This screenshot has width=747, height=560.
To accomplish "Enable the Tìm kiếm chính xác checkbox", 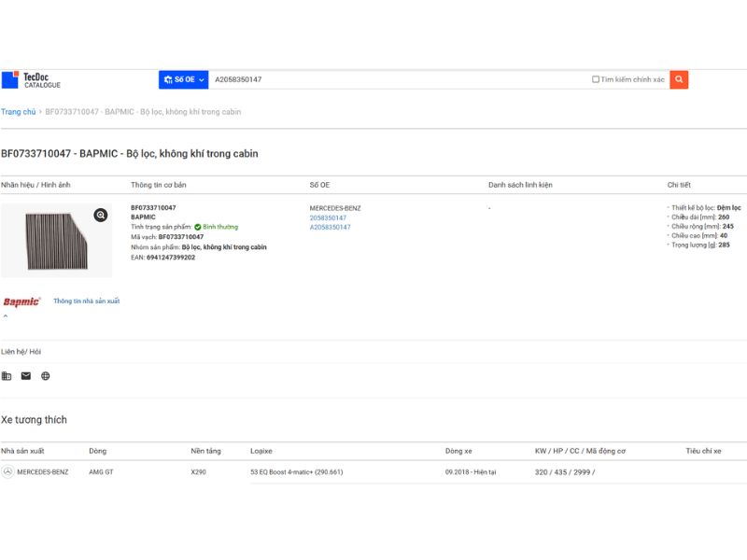I will (x=596, y=79).
